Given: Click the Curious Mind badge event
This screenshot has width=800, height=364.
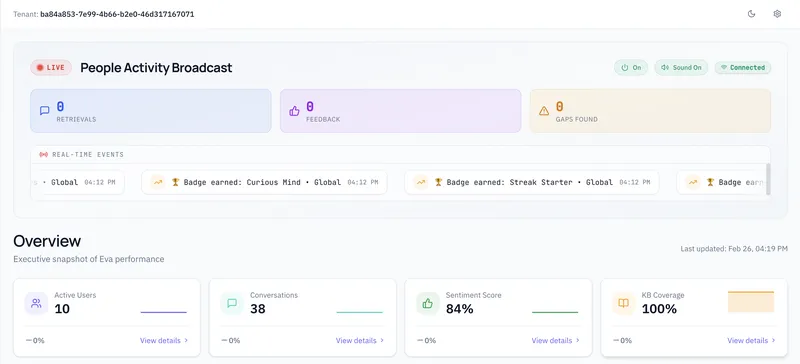Looking at the screenshot, I should [x=264, y=182].
